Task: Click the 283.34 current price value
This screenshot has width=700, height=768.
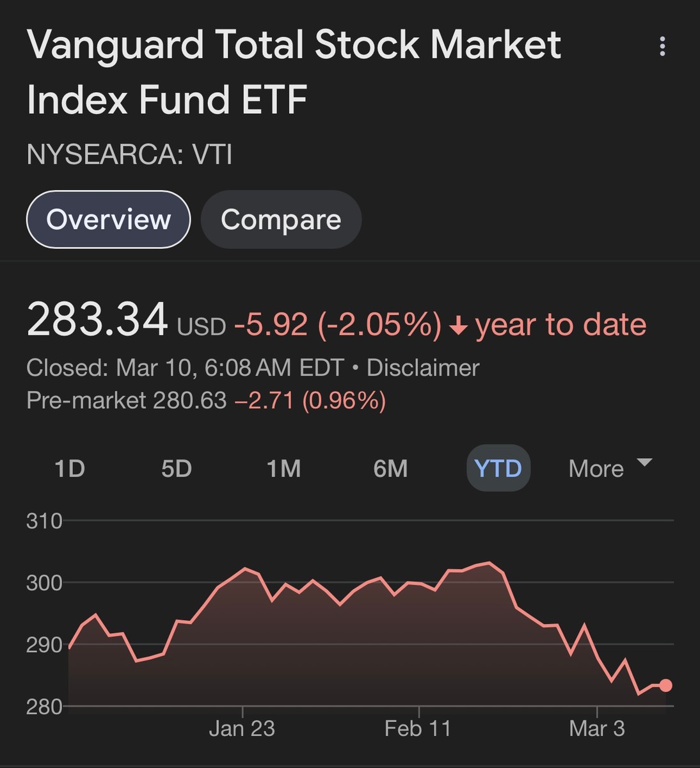Action: point(97,320)
